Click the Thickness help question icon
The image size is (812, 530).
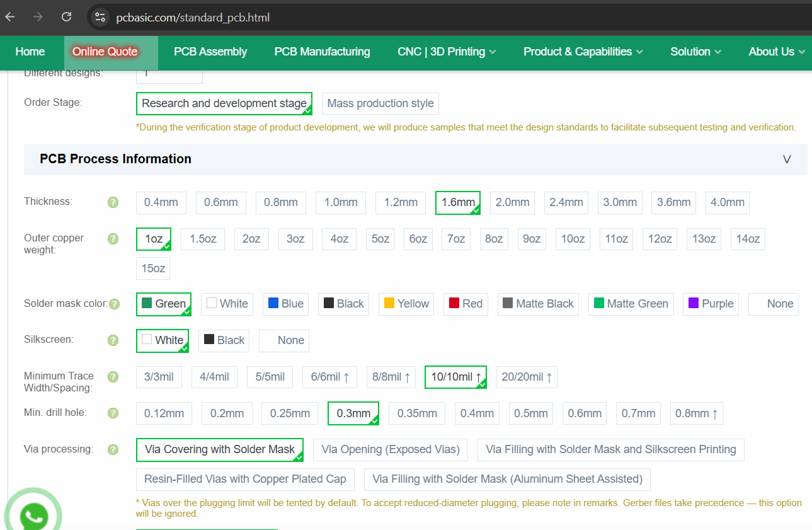[x=113, y=202]
